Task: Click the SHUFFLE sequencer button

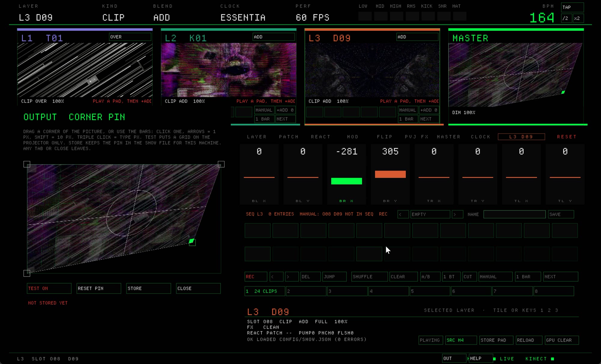Action: coord(369,277)
